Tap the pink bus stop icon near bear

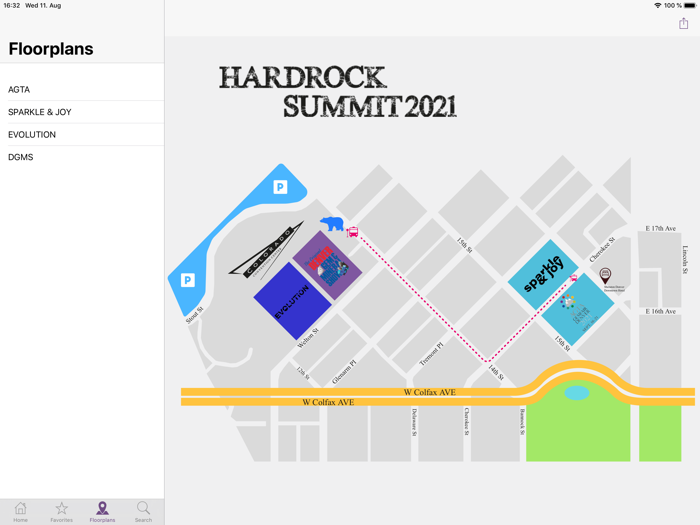coord(352,232)
